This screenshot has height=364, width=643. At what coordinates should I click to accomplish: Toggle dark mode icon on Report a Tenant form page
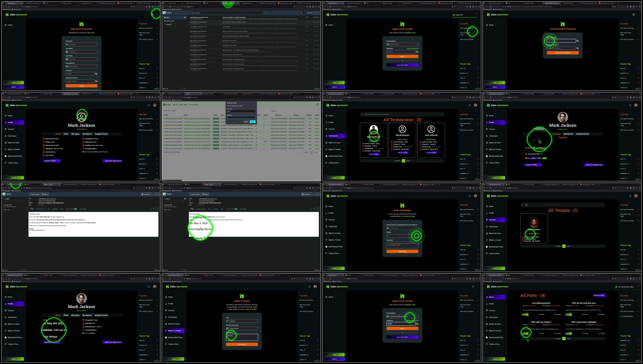point(309,287)
